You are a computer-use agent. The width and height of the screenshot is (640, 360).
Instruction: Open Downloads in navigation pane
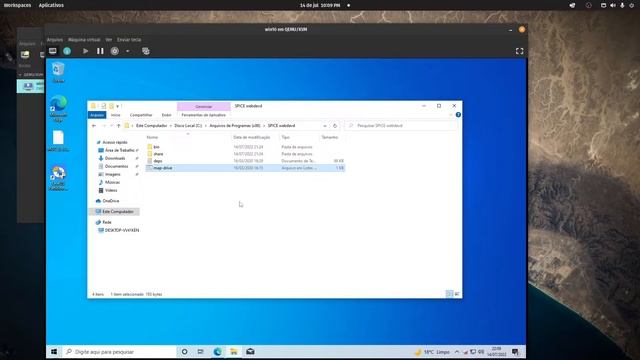115,158
